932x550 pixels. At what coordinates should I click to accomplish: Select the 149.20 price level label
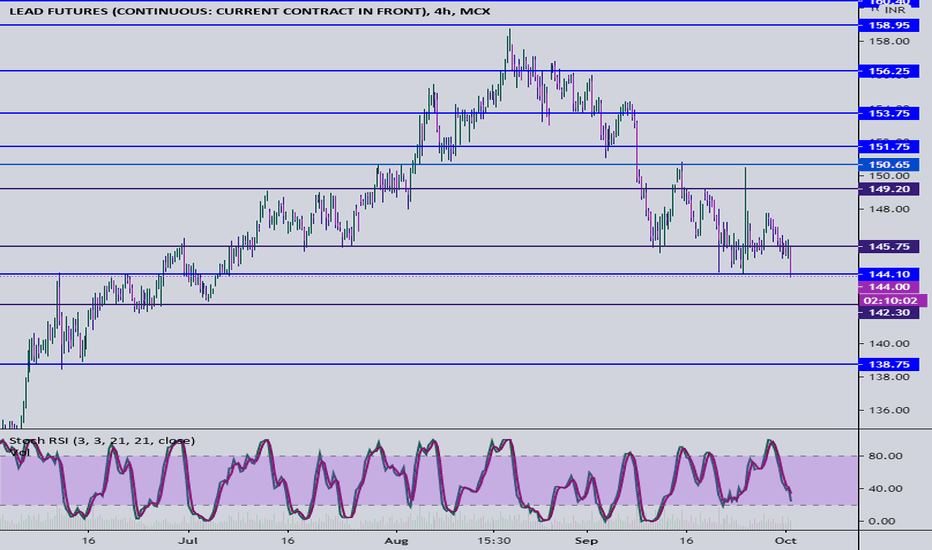(889, 189)
